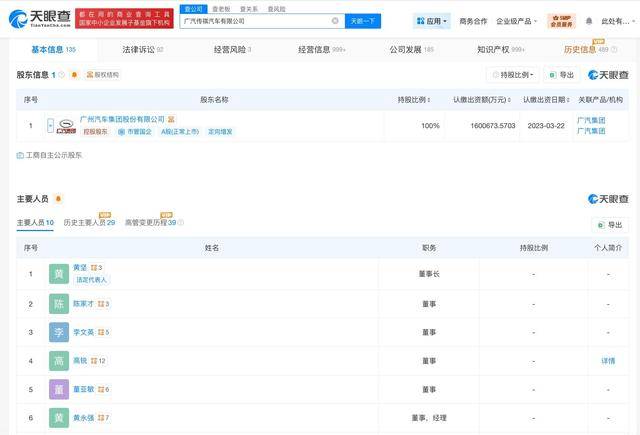
Task: Click the 天眼一下 search button
Action: point(362,20)
